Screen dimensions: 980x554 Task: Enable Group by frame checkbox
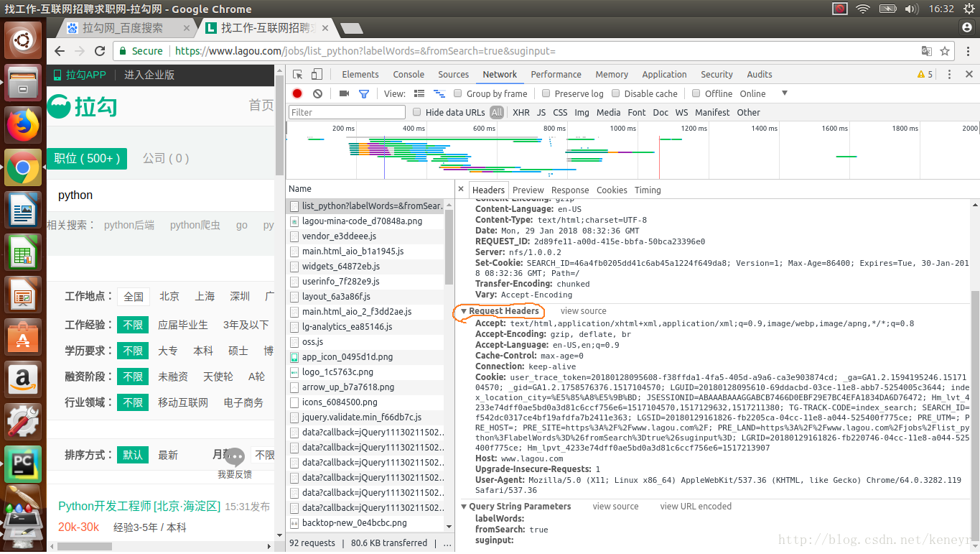[457, 93]
